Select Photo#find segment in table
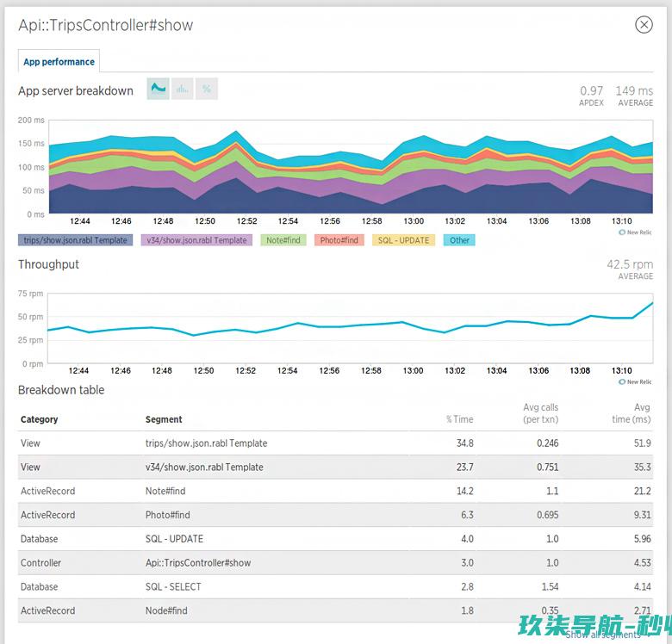 [x=168, y=515]
